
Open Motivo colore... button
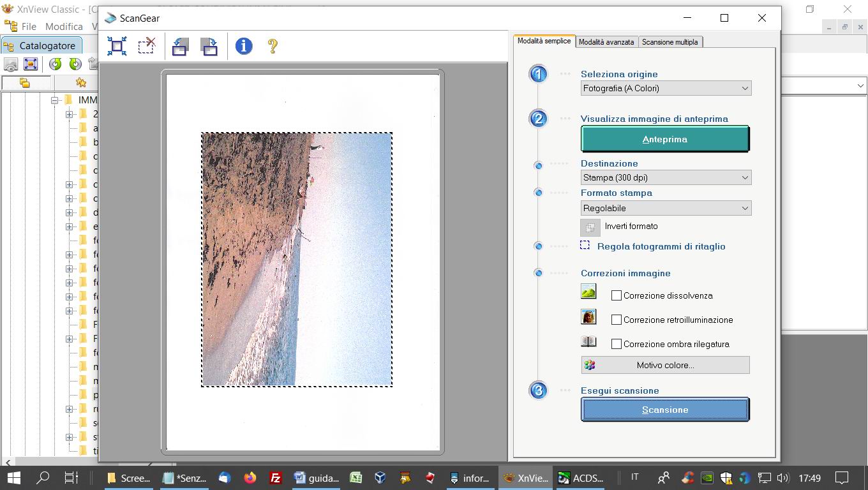[665, 365]
